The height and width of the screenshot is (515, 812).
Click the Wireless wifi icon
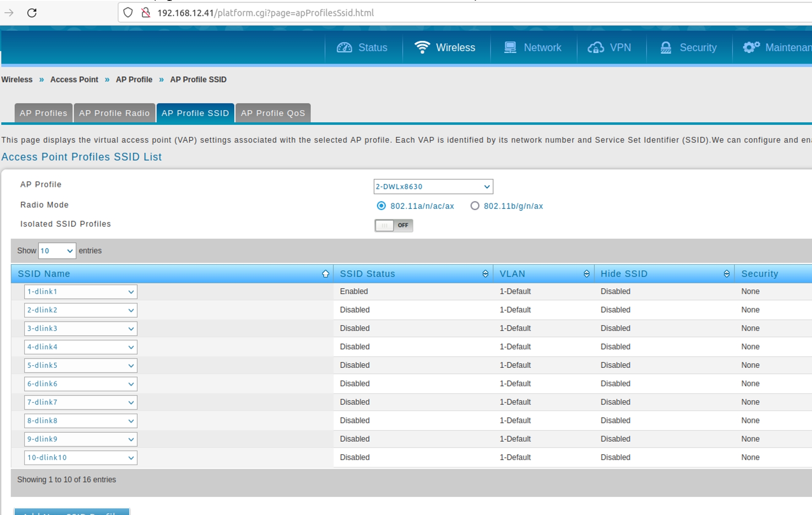[422, 47]
